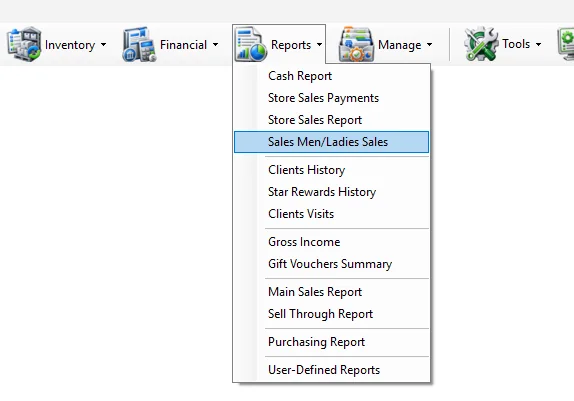The width and height of the screenshot is (574, 401).
Task: Open Clients Visits report
Action: 331,214
